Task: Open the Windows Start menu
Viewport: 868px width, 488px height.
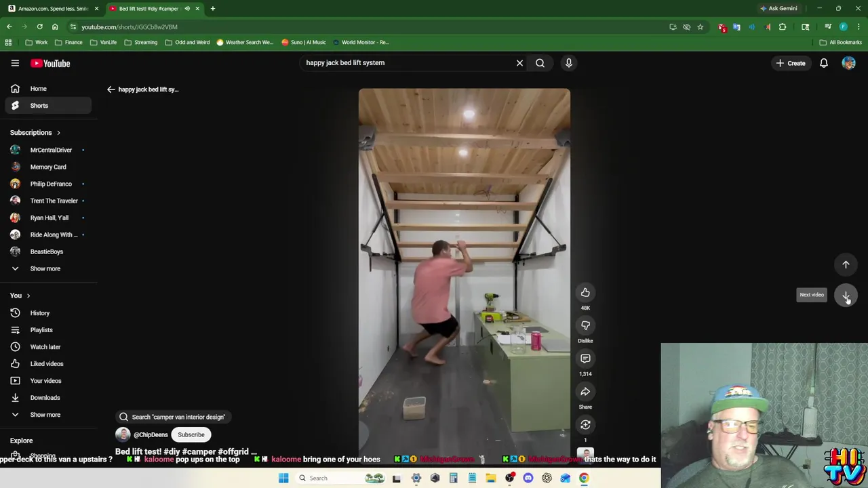Action: point(283,478)
